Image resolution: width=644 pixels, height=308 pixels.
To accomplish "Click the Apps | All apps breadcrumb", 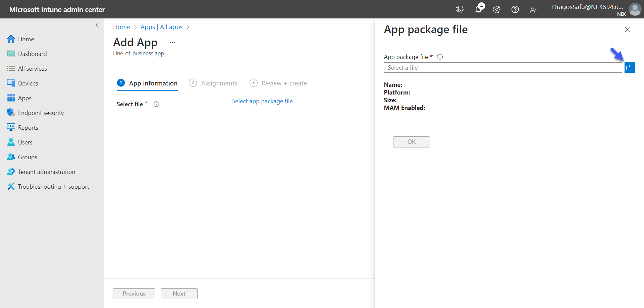I will [x=161, y=27].
